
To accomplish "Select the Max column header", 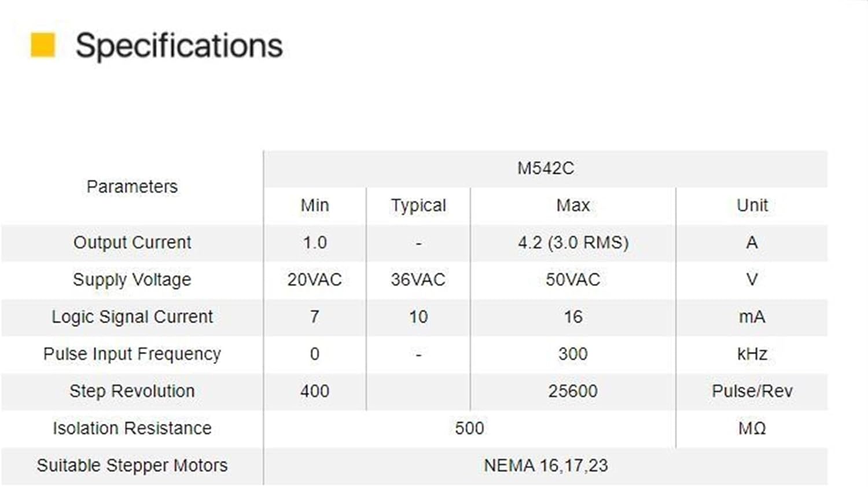I will click(573, 206).
